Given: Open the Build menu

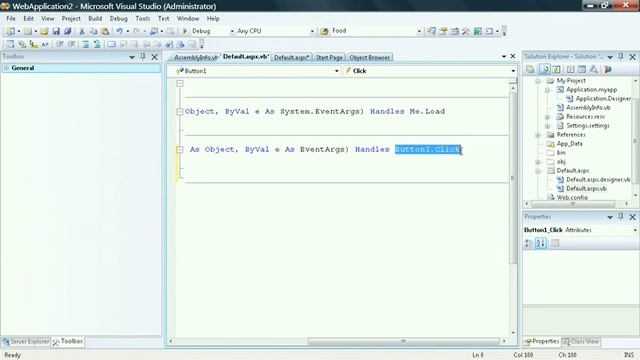Looking at the screenshot, I should pos(95,18).
